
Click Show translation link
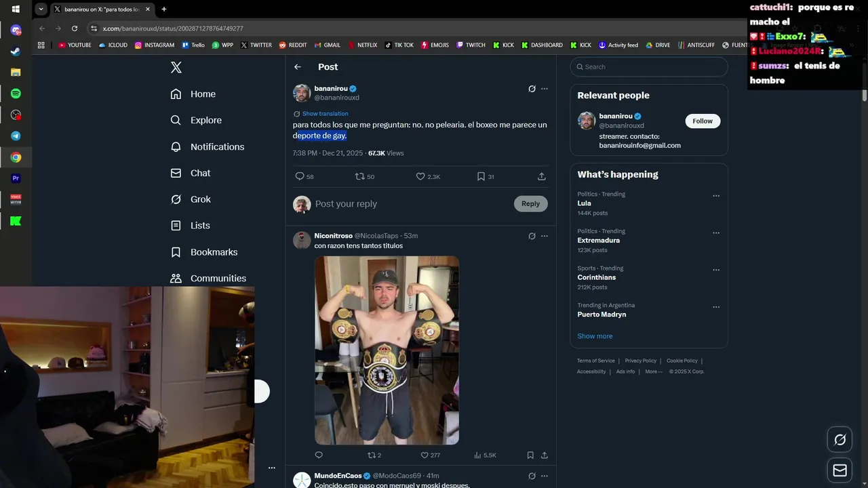325,114
